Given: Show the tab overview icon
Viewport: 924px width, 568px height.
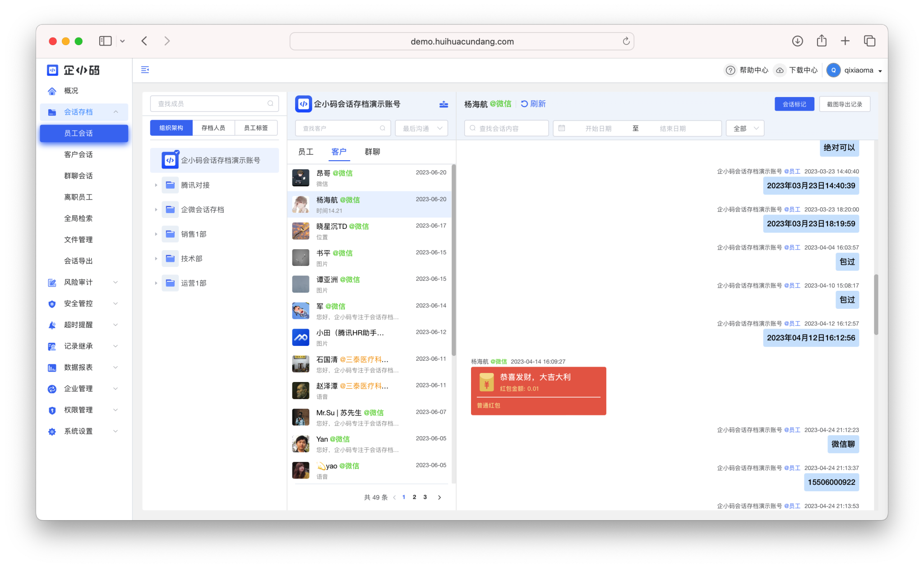Looking at the screenshot, I should tap(869, 41).
